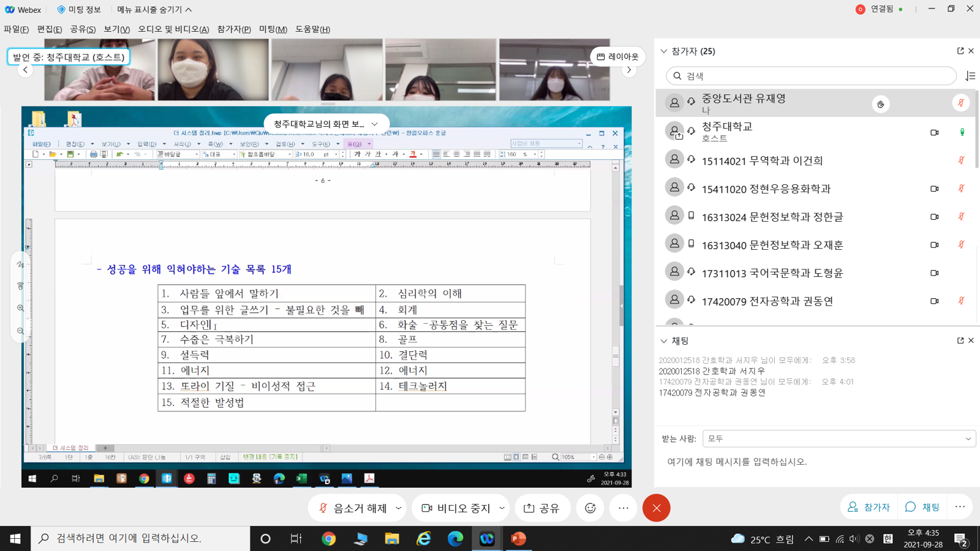Click the participant search field 검색
Image resolution: width=980 pixels, height=551 pixels.
(811, 76)
